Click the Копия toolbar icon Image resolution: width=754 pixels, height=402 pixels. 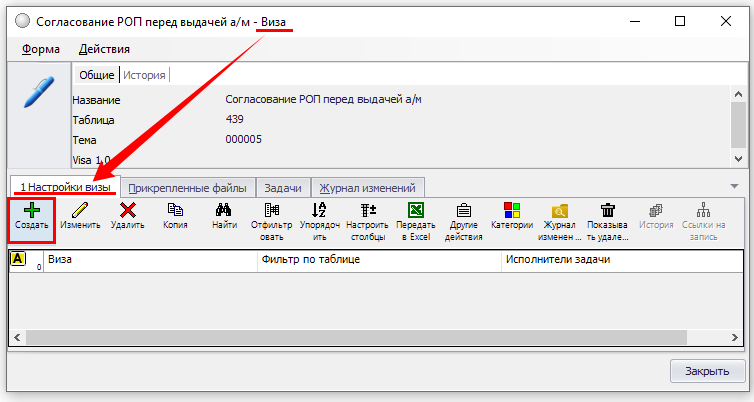click(175, 211)
